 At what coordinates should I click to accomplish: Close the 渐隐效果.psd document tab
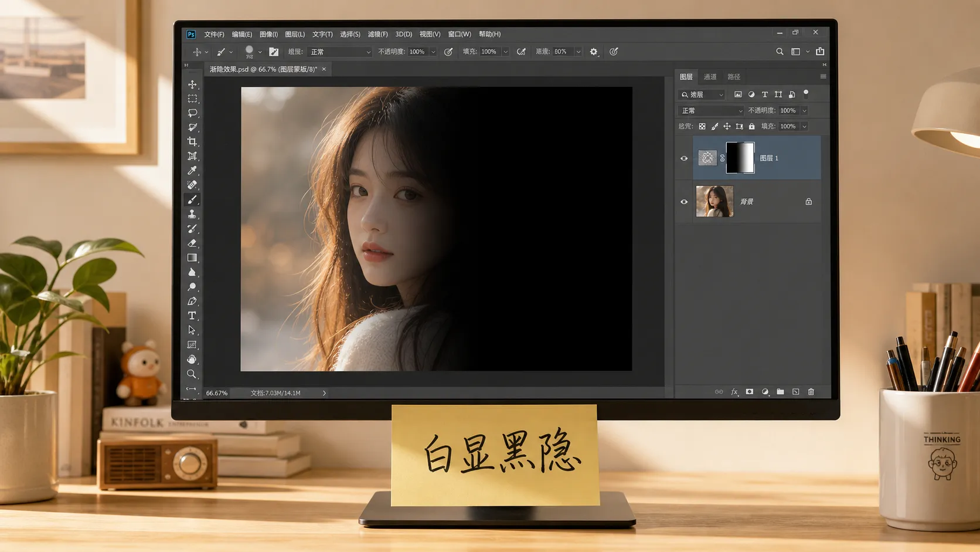point(324,69)
